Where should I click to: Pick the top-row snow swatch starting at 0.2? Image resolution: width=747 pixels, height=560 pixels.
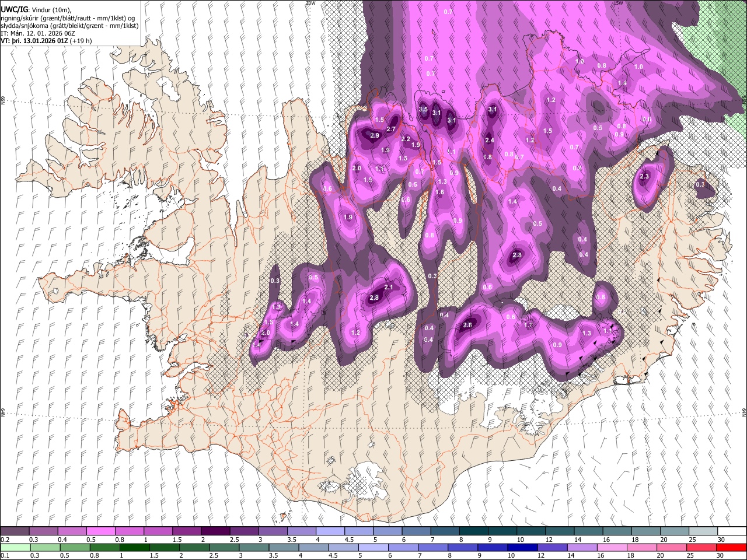pyautogui.click(x=15, y=531)
